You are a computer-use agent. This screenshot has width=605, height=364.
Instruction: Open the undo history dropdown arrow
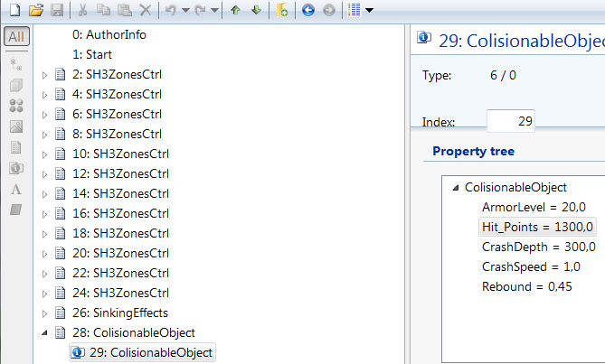pyautogui.click(x=185, y=11)
